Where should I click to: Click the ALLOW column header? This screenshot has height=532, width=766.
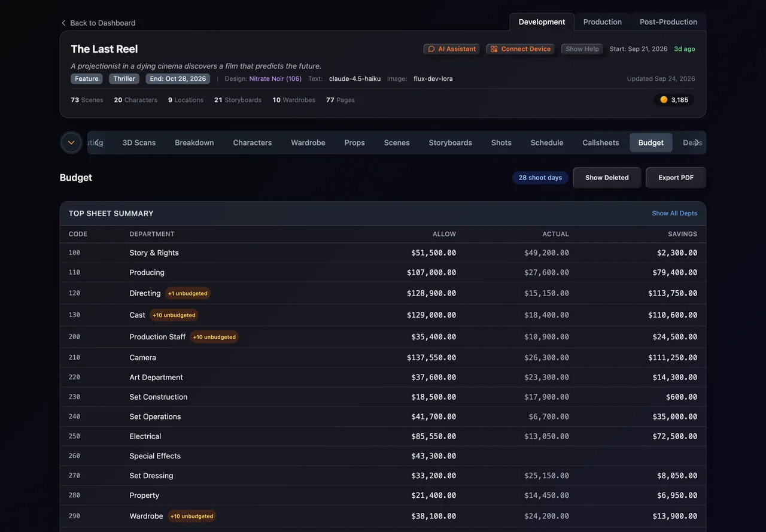coord(444,234)
